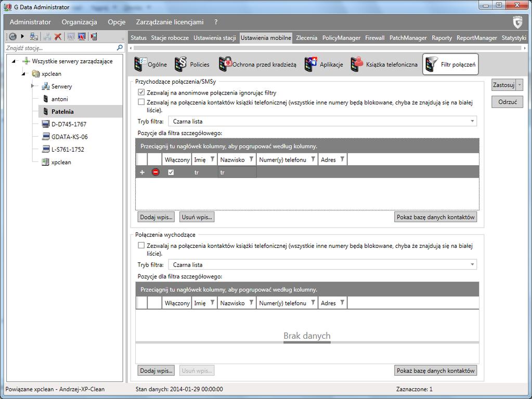Select the D-D745-1767 station
The image size is (532, 399).
[x=64, y=124]
